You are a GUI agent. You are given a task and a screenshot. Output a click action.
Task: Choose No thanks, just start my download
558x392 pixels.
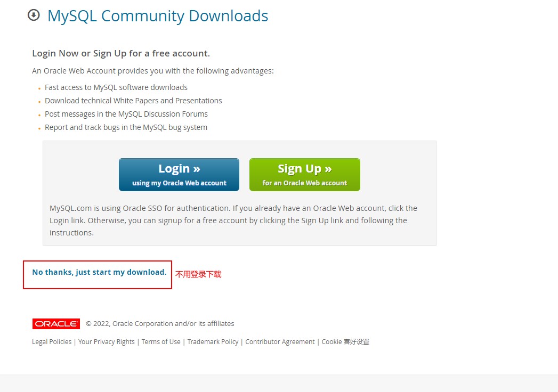pos(99,272)
